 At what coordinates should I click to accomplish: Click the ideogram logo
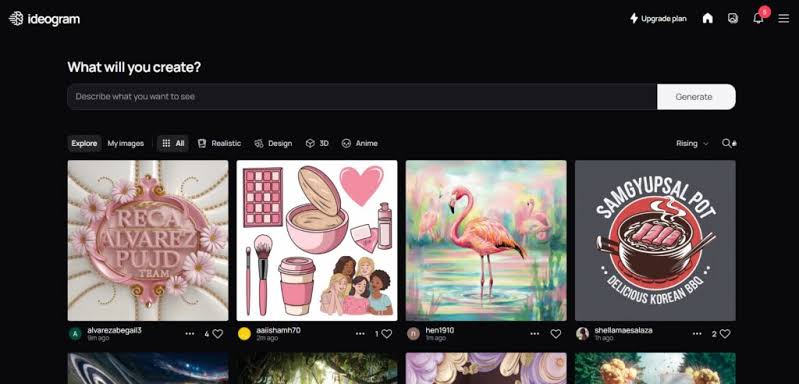(x=44, y=19)
